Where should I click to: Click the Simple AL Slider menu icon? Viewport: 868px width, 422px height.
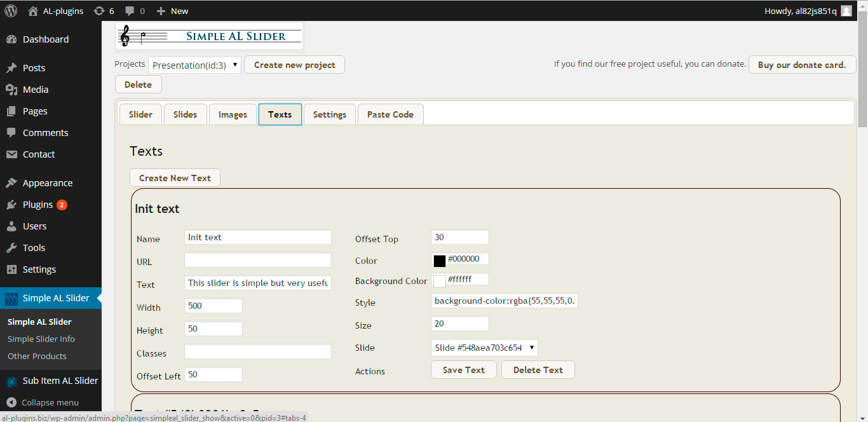pos(11,298)
